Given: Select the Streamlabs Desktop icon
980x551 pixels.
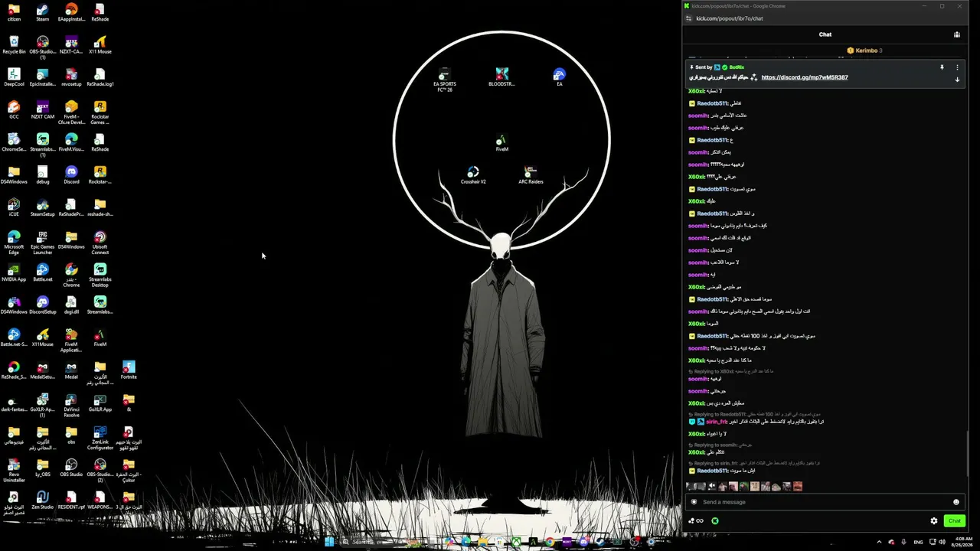Looking at the screenshot, I should pyautogui.click(x=100, y=275).
